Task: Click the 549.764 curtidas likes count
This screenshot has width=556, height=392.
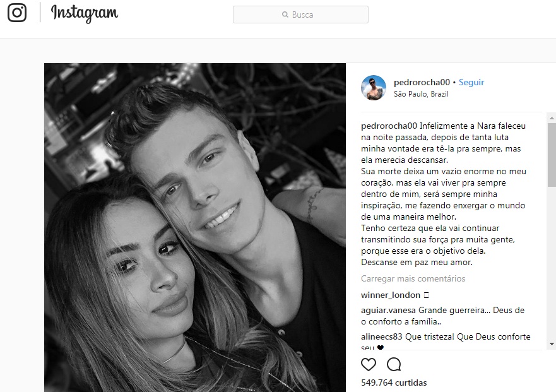Action: coord(394,383)
